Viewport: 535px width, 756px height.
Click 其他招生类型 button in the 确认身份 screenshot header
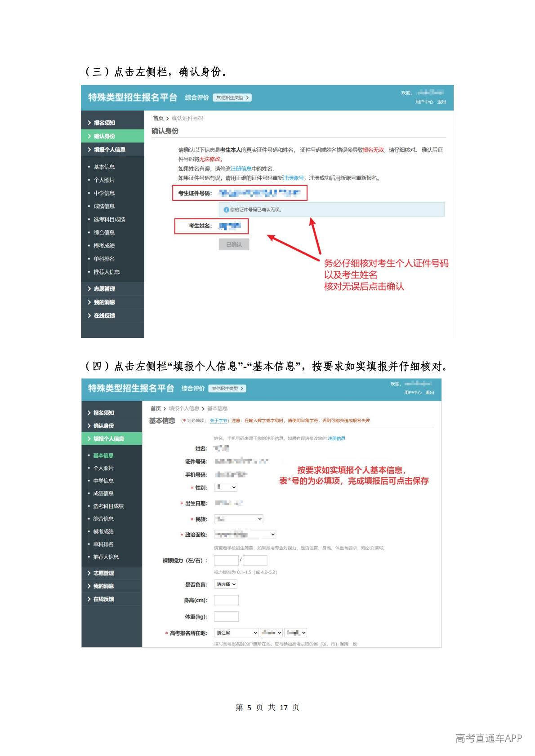[x=232, y=97]
